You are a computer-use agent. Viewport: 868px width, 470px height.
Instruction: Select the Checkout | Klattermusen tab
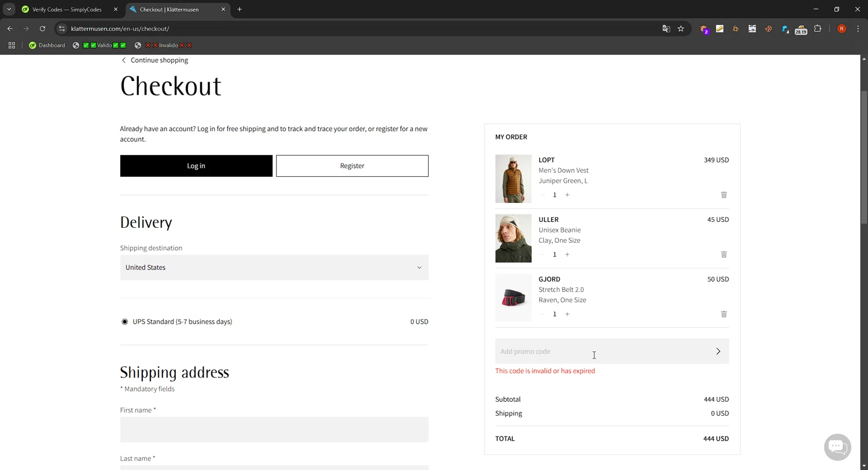[x=177, y=9]
